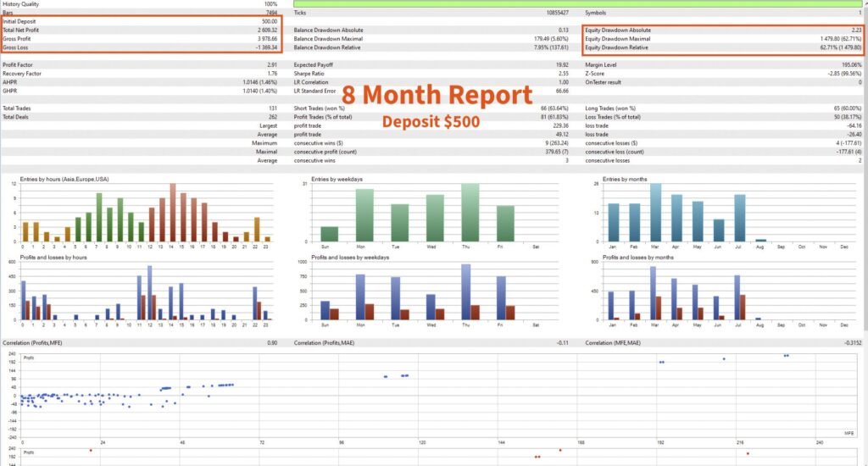Select the '100%' history quality value
The height and width of the screenshot is (466, 868).
tap(270, 4)
